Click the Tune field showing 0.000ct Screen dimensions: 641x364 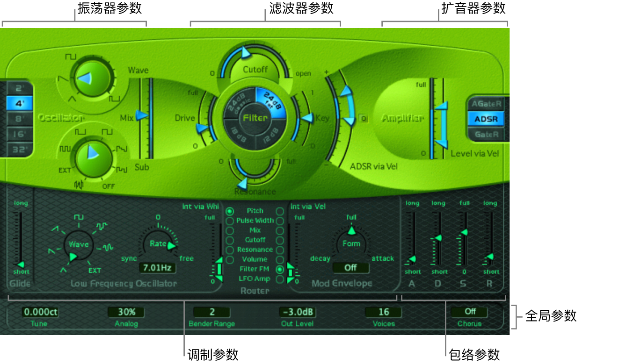(40, 312)
